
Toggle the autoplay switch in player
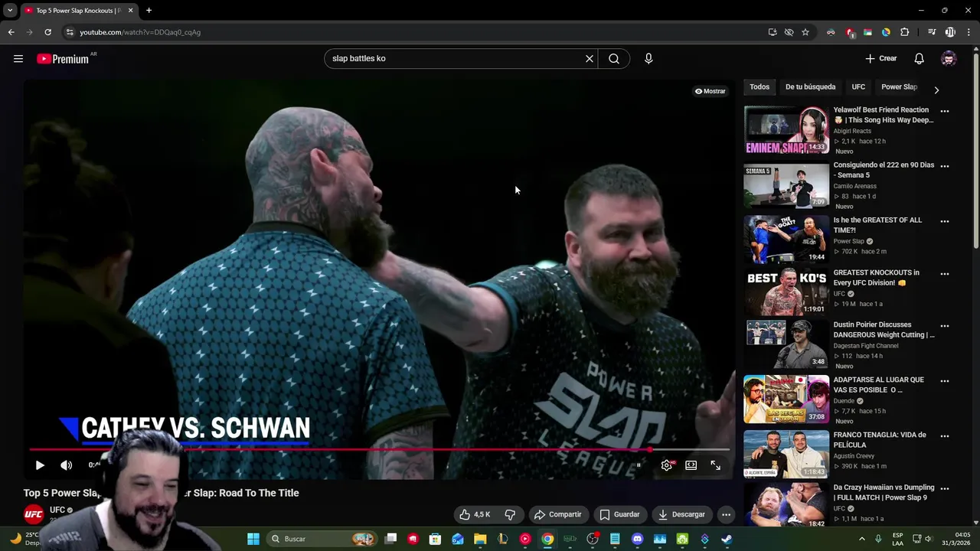tap(639, 465)
